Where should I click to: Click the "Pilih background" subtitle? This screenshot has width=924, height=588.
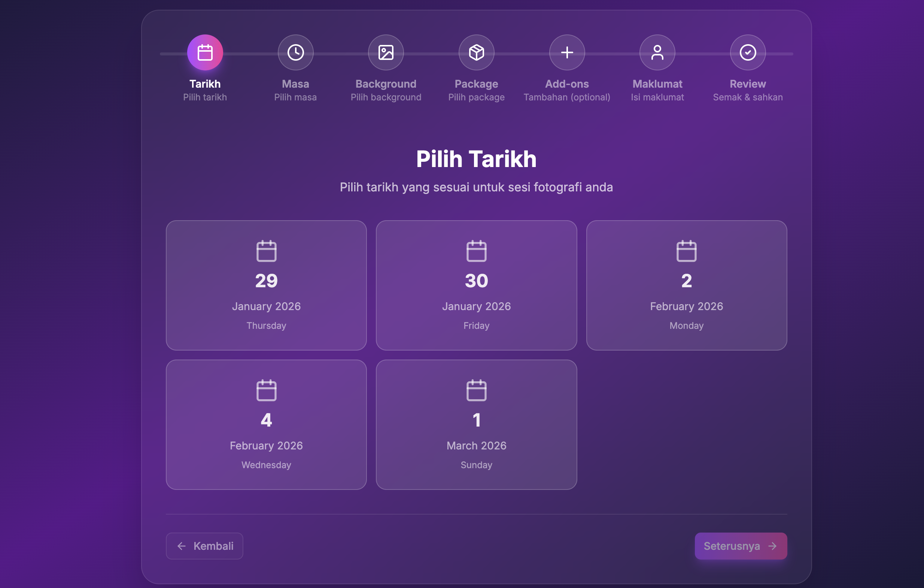point(386,97)
